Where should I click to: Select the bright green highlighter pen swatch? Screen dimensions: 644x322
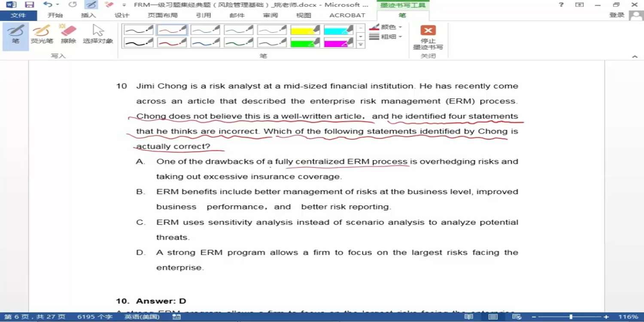pos(305,42)
